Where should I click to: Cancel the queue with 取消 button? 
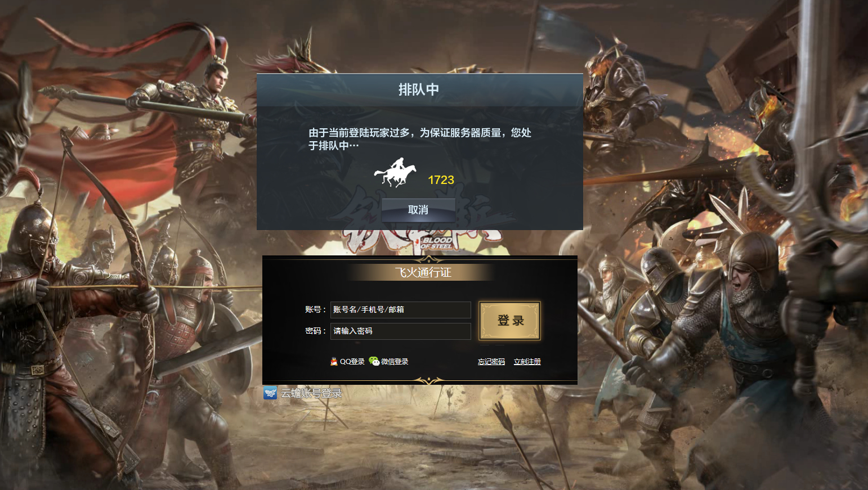(418, 210)
